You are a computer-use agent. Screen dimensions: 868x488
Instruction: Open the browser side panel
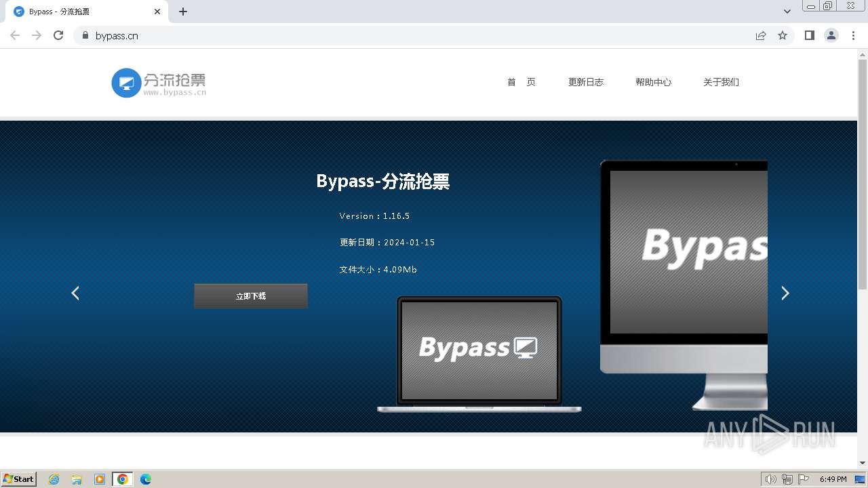(809, 35)
